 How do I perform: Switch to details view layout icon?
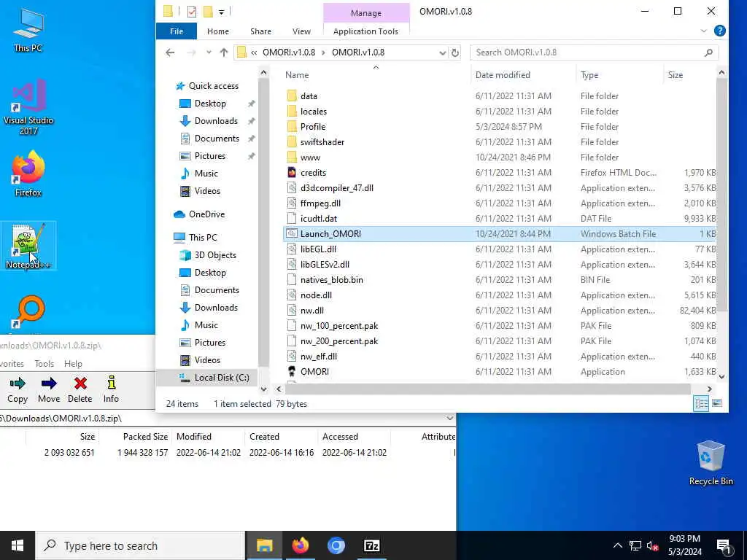pyautogui.click(x=701, y=403)
